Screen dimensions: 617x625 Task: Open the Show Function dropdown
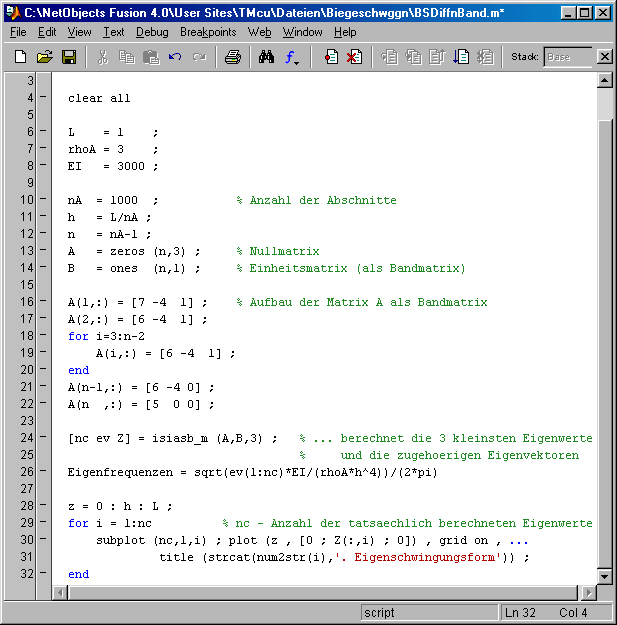(292, 57)
